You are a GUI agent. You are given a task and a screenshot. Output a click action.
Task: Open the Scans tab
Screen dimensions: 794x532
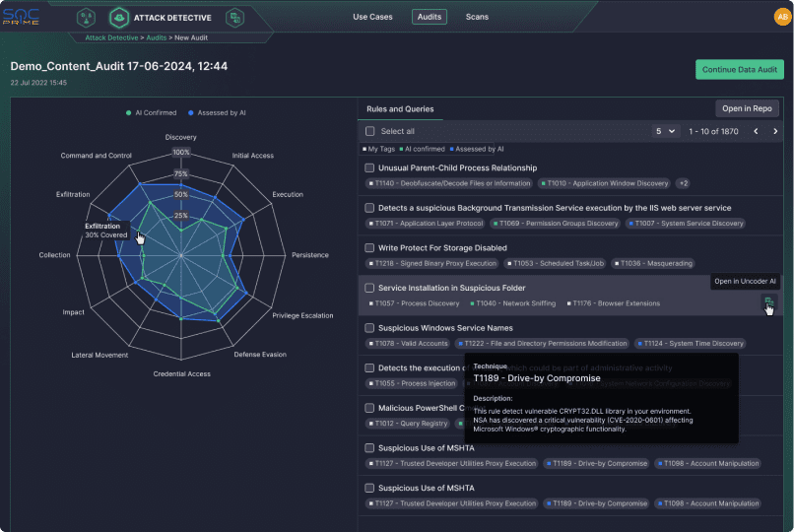pos(477,17)
